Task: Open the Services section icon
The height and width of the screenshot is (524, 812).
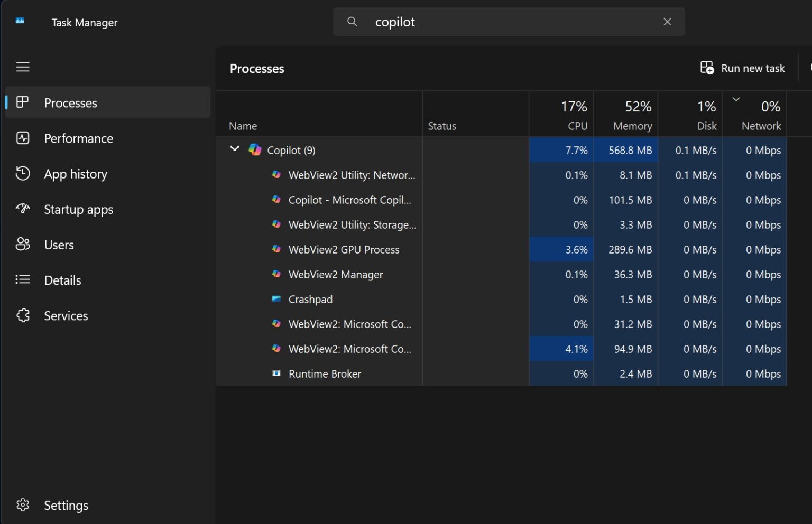Action: [23, 315]
